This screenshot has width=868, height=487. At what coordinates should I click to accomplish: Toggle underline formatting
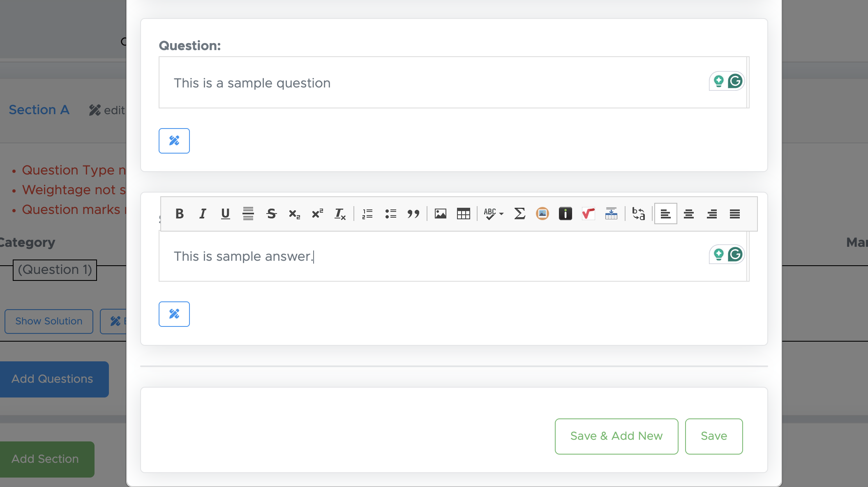click(x=225, y=214)
